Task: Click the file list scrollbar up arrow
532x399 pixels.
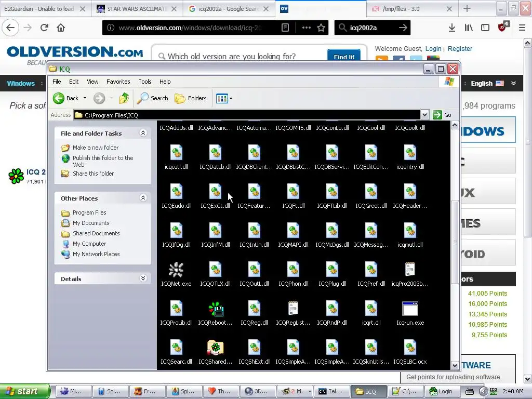Action: click(x=455, y=125)
